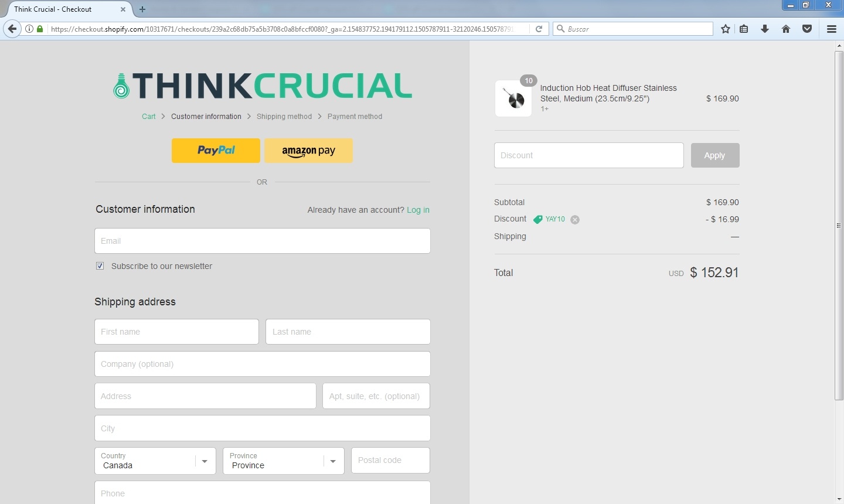Select Shipping method breadcrumb step
The width and height of the screenshot is (844, 504).
tap(284, 117)
